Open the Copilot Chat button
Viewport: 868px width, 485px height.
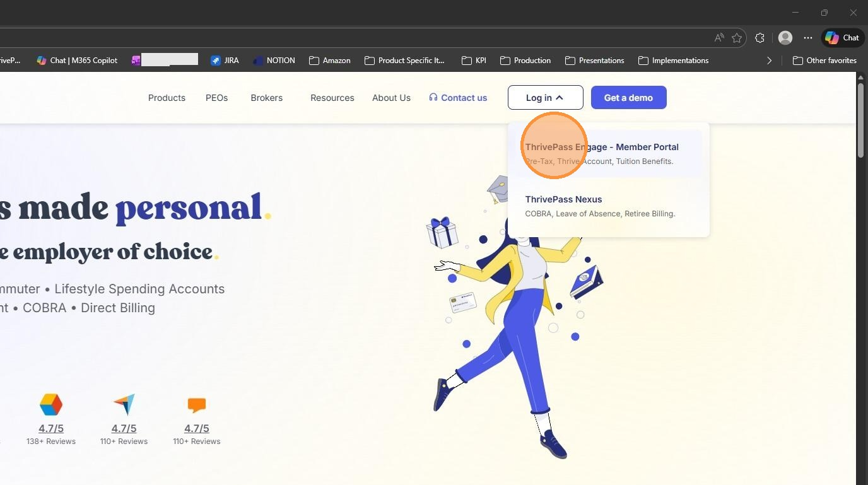pyautogui.click(x=842, y=38)
